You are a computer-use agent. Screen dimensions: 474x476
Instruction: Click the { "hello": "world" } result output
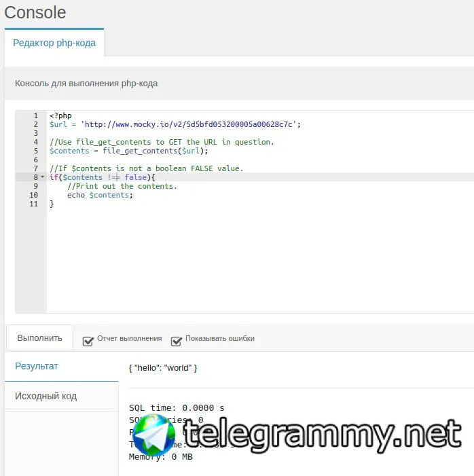pos(163,368)
